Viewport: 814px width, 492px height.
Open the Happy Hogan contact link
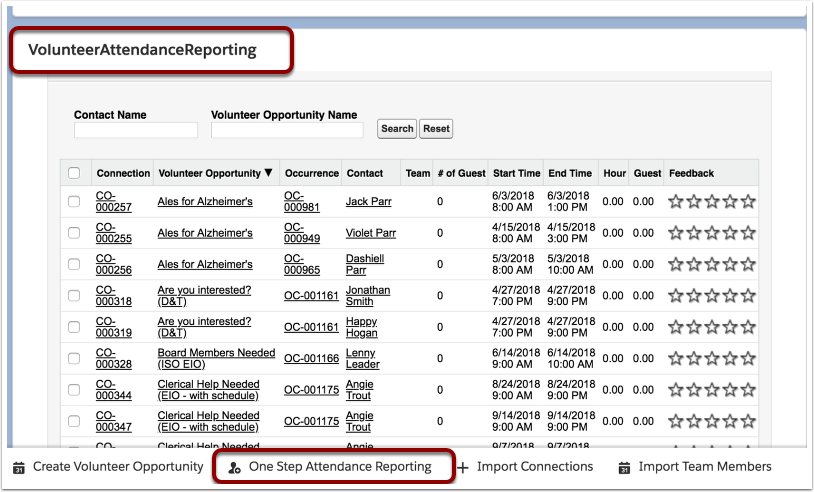click(362, 327)
